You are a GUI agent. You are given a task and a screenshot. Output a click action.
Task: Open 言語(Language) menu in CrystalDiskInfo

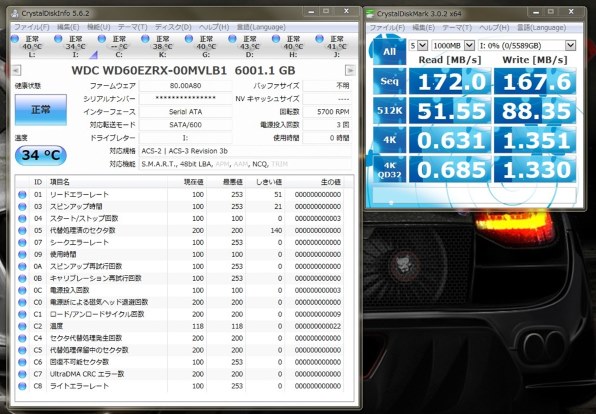(261, 27)
